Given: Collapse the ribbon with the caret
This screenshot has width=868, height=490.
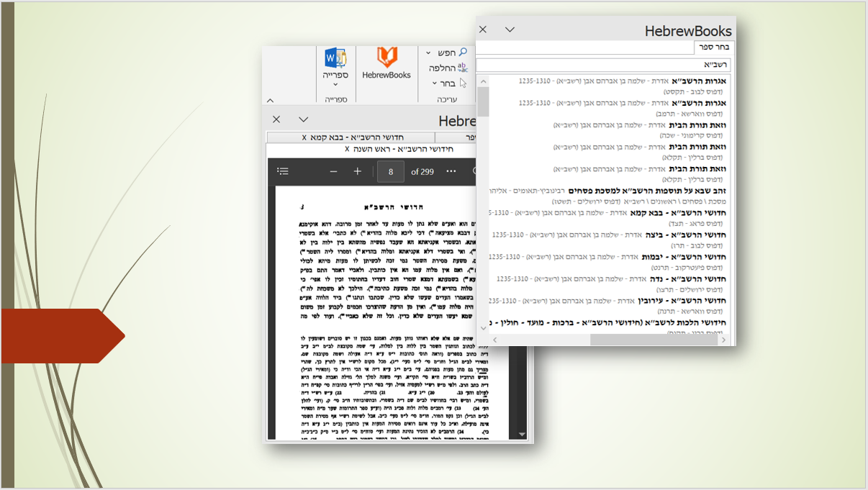Looking at the screenshot, I should tap(270, 101).
